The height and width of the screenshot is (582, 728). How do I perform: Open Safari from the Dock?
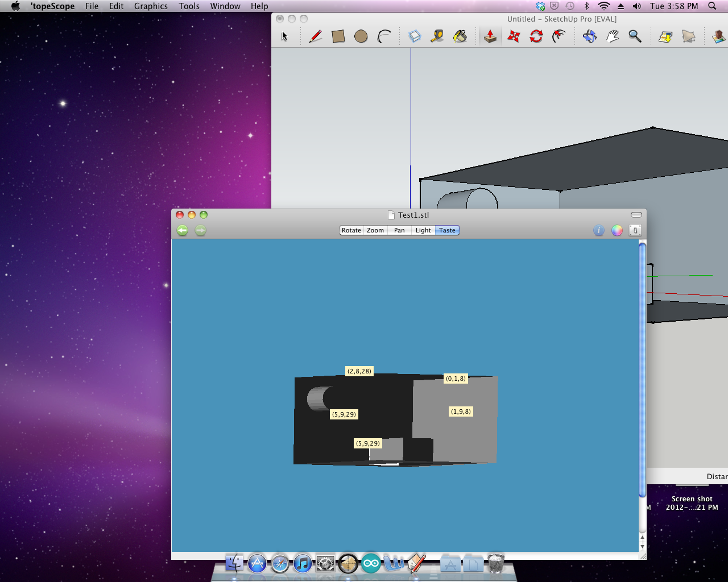(280, 563)
